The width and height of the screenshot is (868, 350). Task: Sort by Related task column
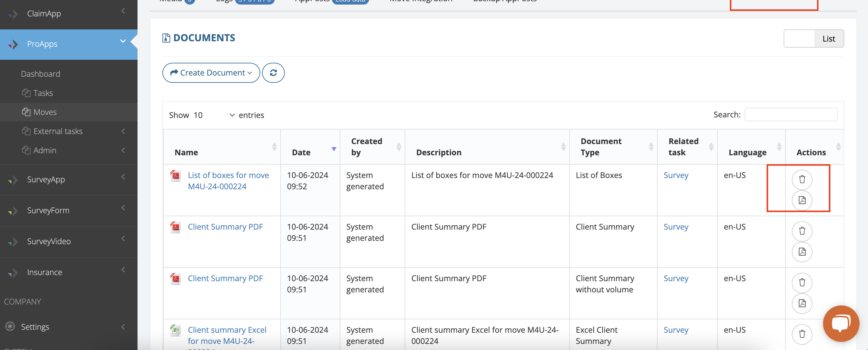point(687,147)
